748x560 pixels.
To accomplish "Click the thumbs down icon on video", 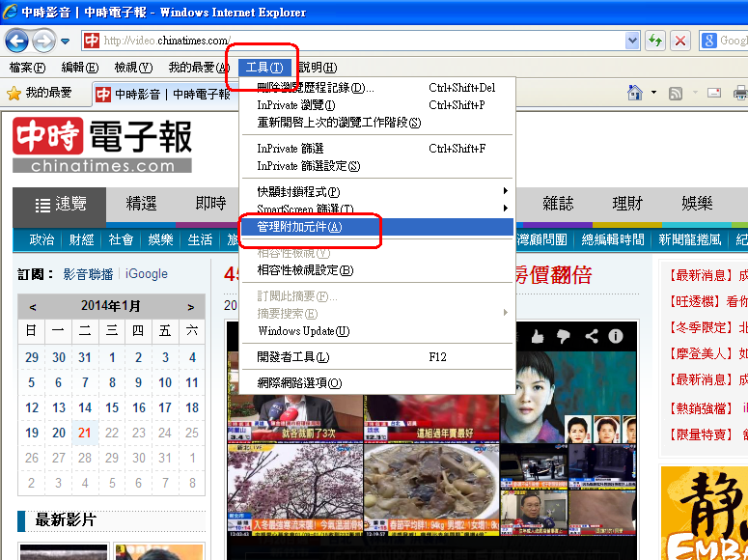I will (564, 337).
